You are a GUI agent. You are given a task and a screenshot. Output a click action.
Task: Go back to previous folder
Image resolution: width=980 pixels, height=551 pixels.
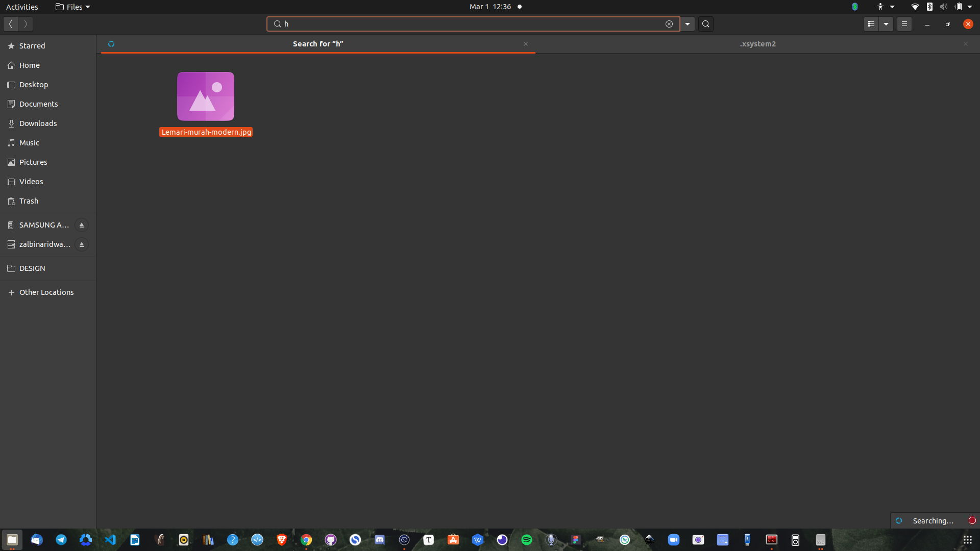(11, 24)
